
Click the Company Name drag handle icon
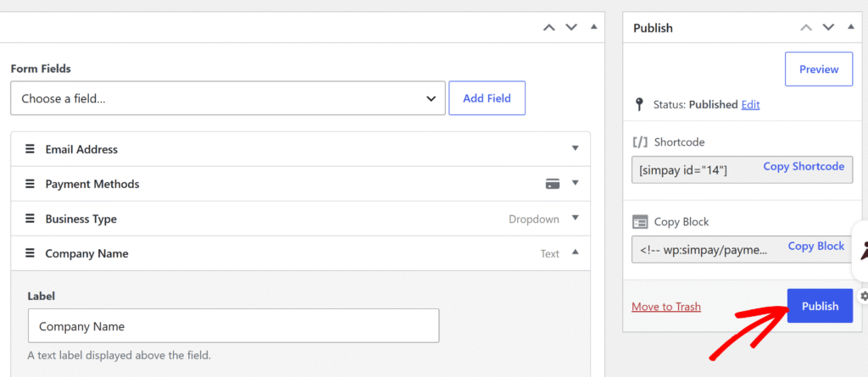[x=30, y=253]
